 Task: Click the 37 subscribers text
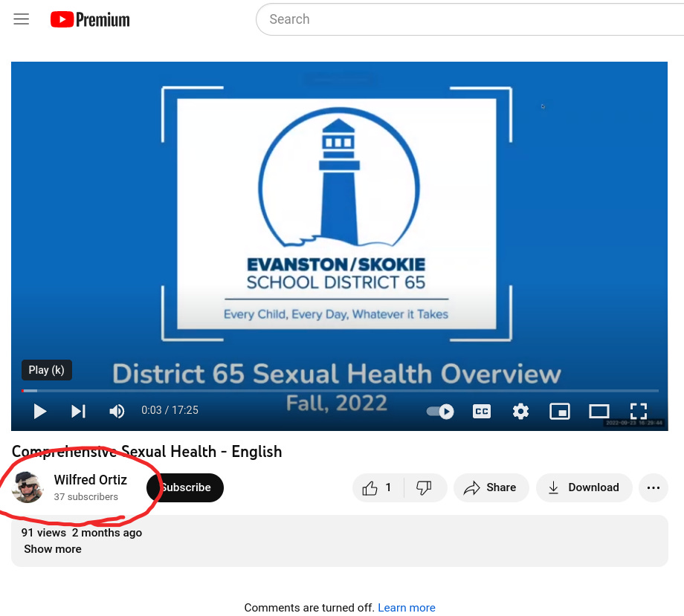tap(86, 496)
